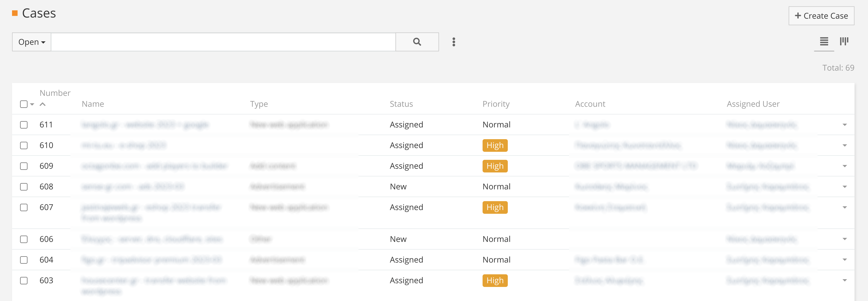This screenshot has width=868, height=301.
Task: Select checkbox for case 606
Action: coord(23,239)
